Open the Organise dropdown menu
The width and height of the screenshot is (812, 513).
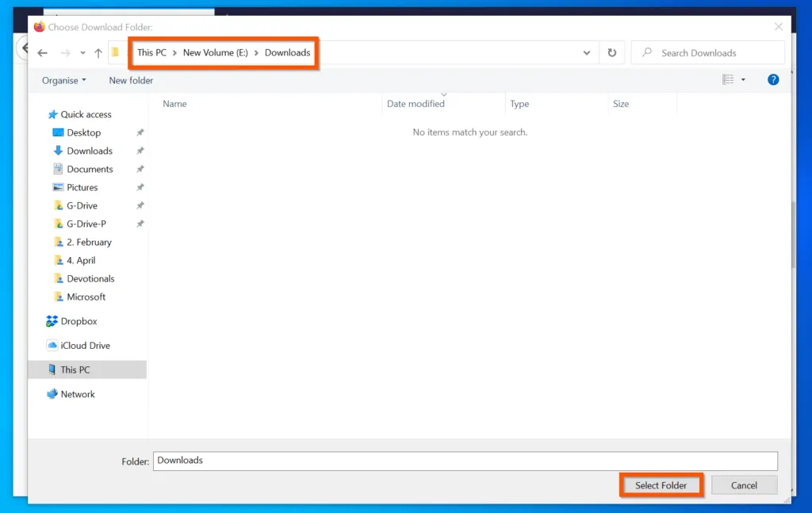coord(62,79)
